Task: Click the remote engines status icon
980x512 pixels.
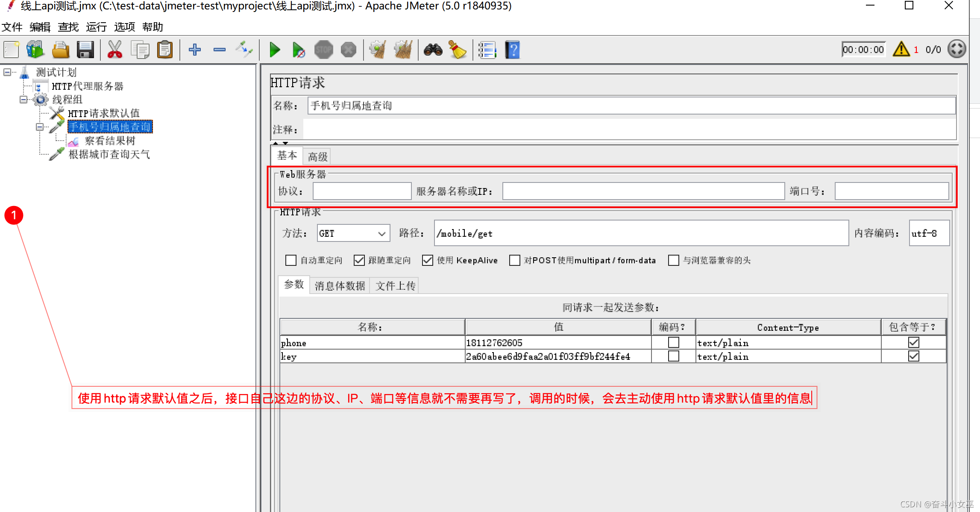Action: click(957, 49)
